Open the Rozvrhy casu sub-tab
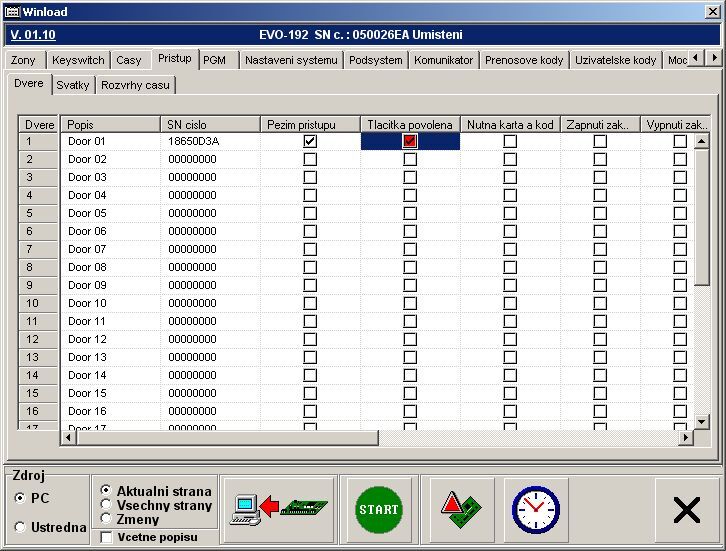The height and width of the screenshot is (551, 726). (136, 85)
